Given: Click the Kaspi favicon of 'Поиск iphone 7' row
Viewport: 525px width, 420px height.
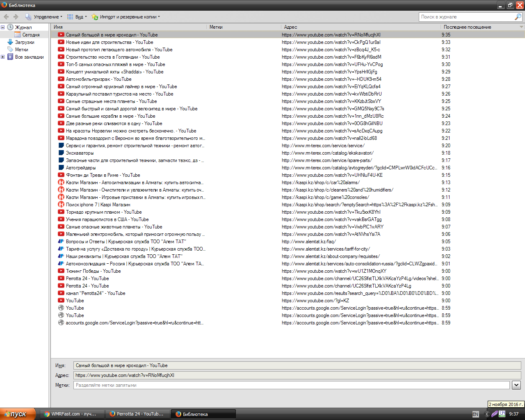Looking at the screenshot, I should 61,205.
